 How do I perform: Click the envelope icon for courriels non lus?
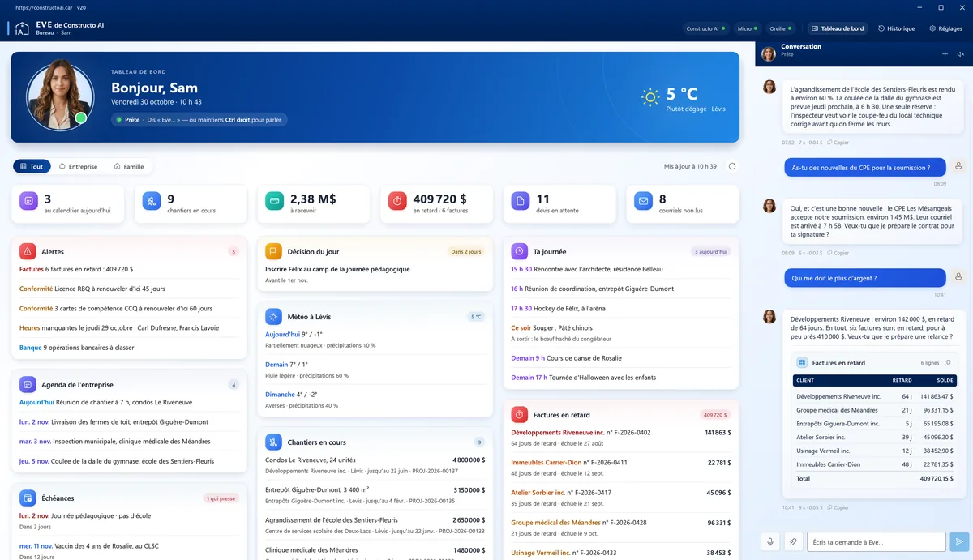tap(644, 201)
